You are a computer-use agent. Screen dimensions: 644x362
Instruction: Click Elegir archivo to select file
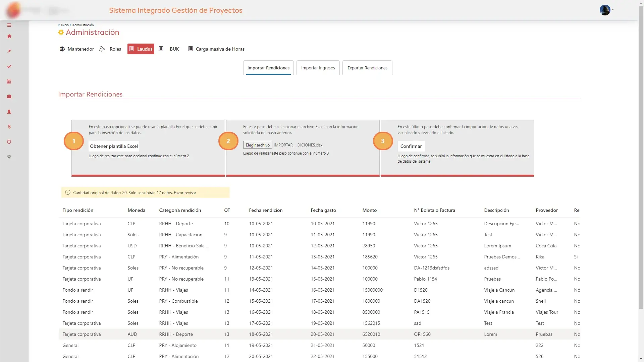(257, 145)
